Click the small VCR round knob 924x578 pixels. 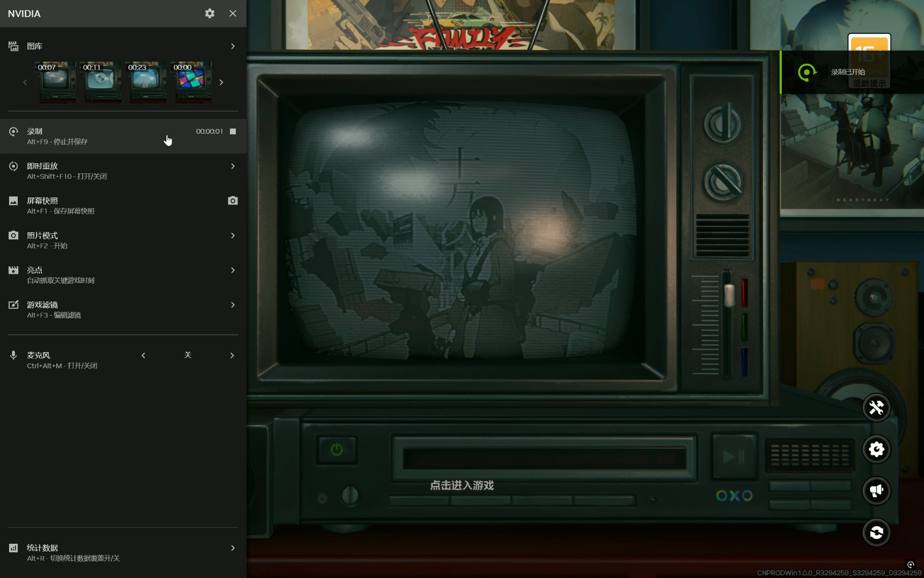350,496
